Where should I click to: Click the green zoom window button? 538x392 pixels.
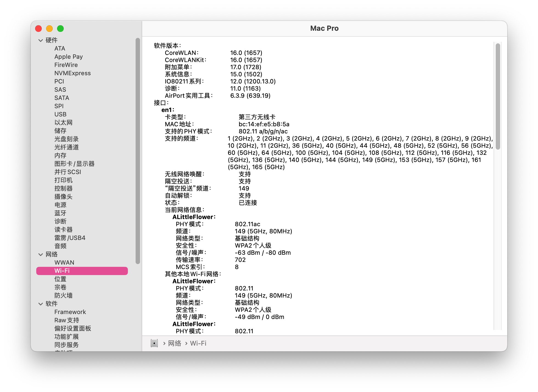tap(60, 29)
